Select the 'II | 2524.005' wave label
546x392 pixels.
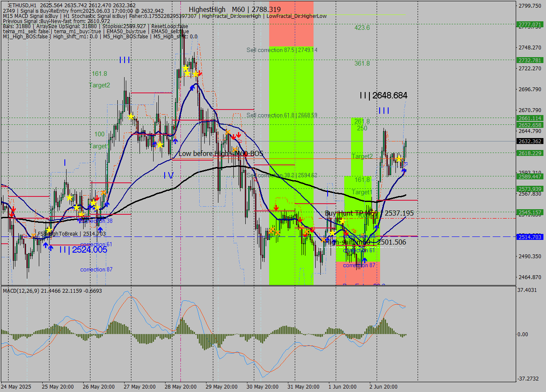pyautogui.click(x=83, y=250)
